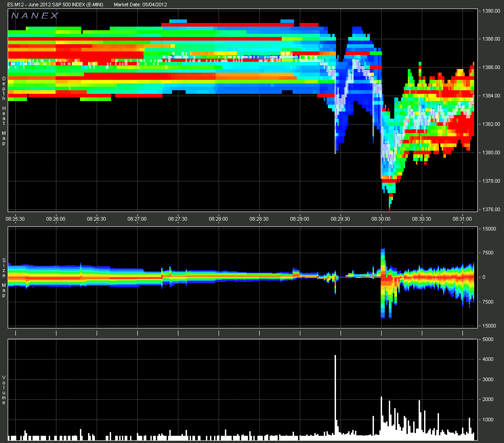Image resolution: width=504 pixels, height=443 pixels.
Task: Click the 5000 volume axis label
Action: 488,339
